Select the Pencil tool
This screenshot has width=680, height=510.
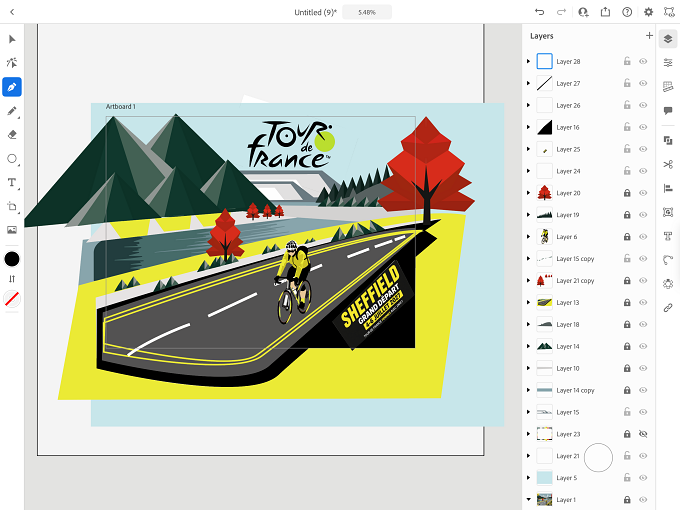point(12,111)
